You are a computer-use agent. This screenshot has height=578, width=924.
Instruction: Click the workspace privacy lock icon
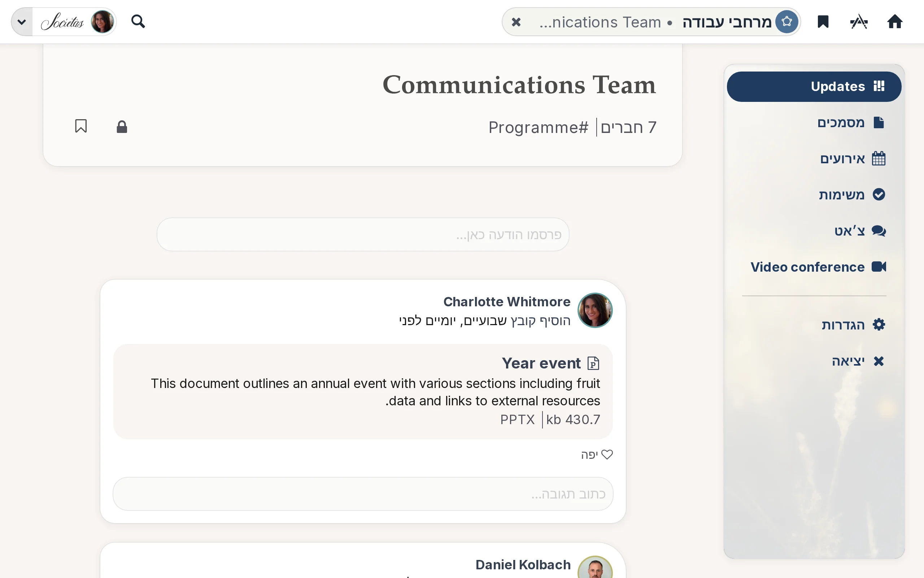tap(122, 126)
